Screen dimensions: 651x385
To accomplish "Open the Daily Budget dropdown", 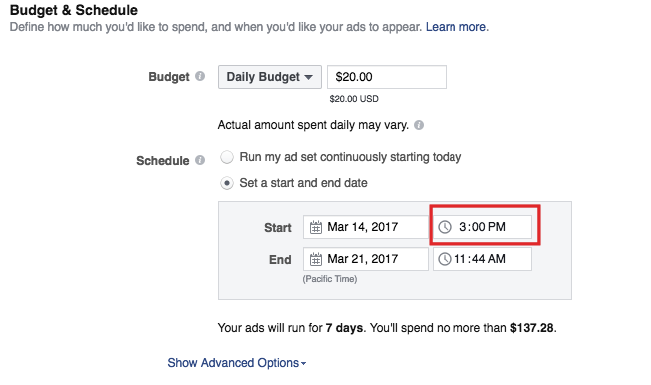I will 270,77.
